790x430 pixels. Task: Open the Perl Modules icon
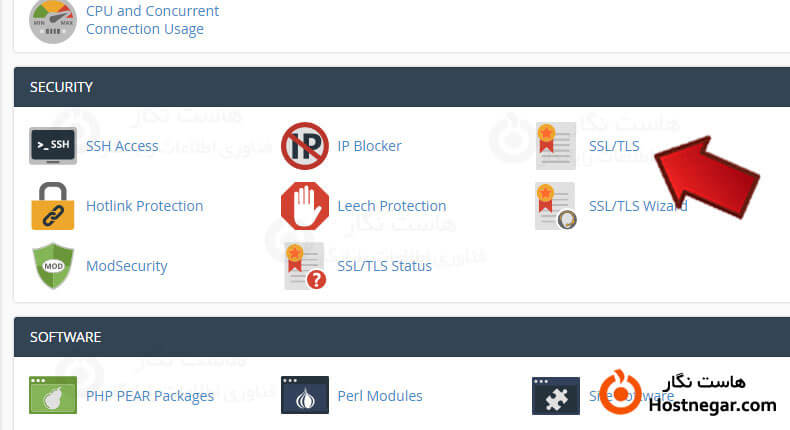tap(305, 396)
